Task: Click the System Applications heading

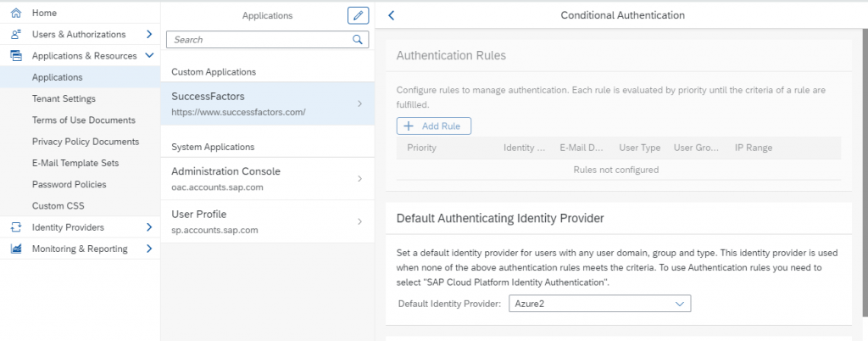Action: point(213,147)
